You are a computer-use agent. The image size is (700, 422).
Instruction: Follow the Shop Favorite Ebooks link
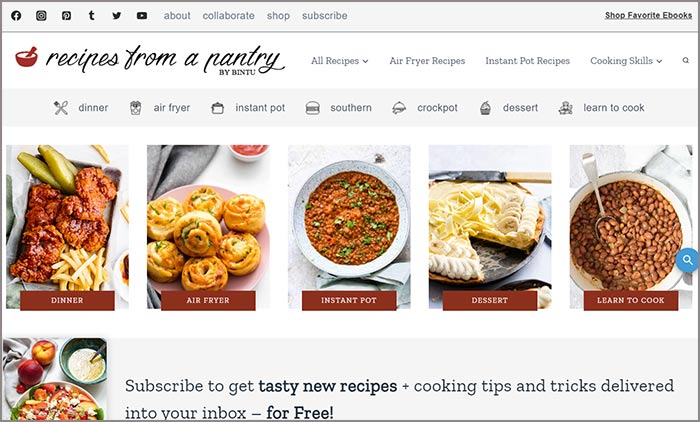pyautogui.click(x=648, y=15)
